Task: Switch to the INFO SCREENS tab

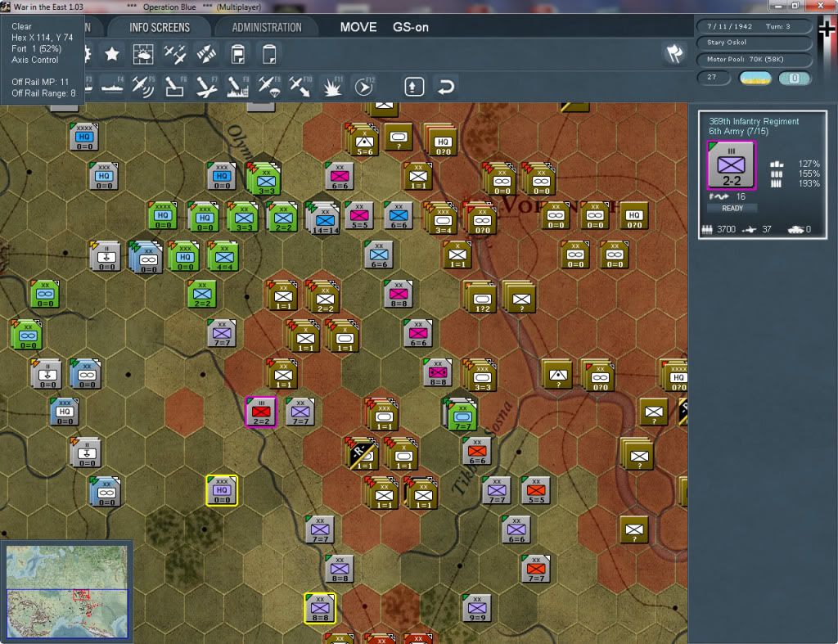Action: (160, 27)
